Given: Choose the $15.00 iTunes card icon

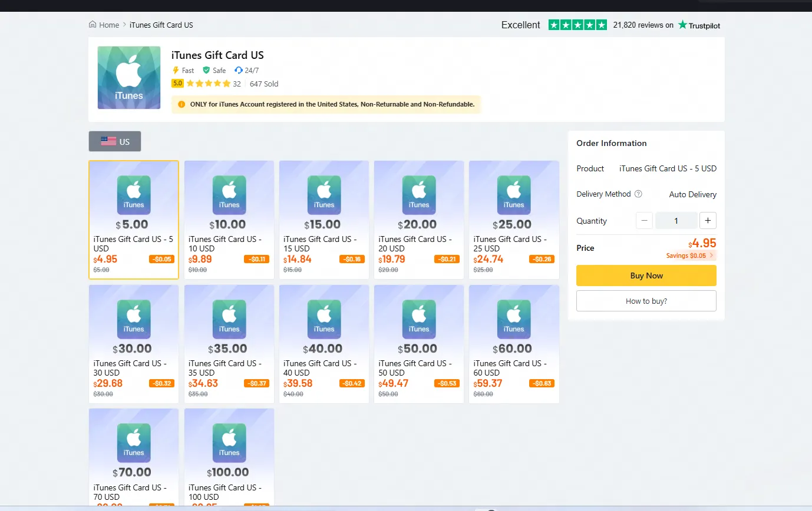Looking at the screenshot, I should (x=324, y=195).
